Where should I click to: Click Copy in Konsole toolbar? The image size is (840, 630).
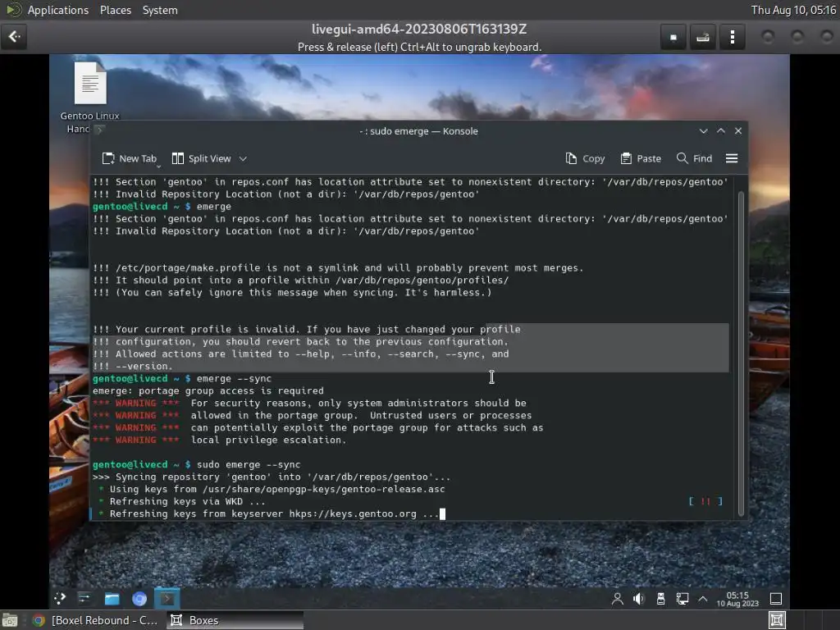click(585, 158)
